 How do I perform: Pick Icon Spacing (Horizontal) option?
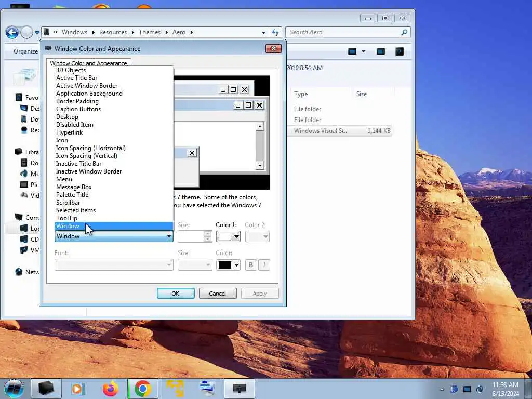114,148
